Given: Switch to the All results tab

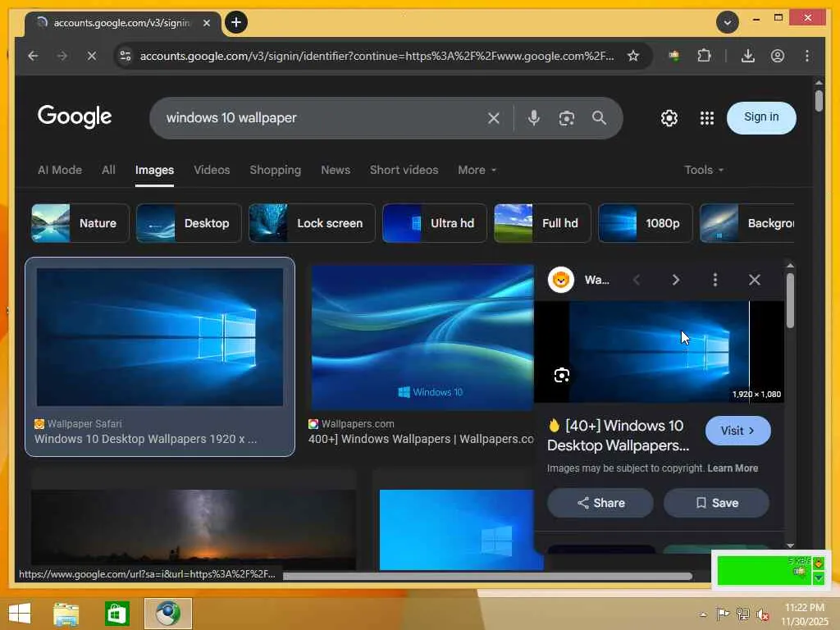Looking at the screenshot, I should 109,170.
